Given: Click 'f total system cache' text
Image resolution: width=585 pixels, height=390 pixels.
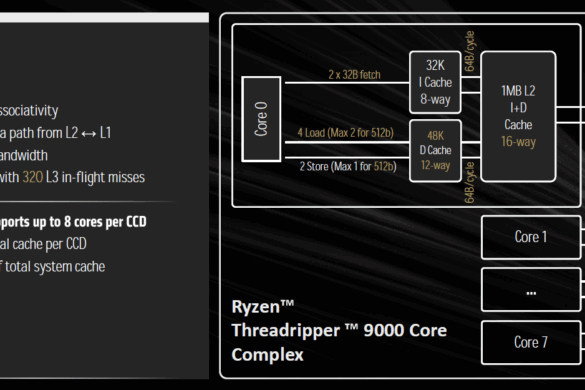Looking at the screenshot, I should [x=53, y=266].
